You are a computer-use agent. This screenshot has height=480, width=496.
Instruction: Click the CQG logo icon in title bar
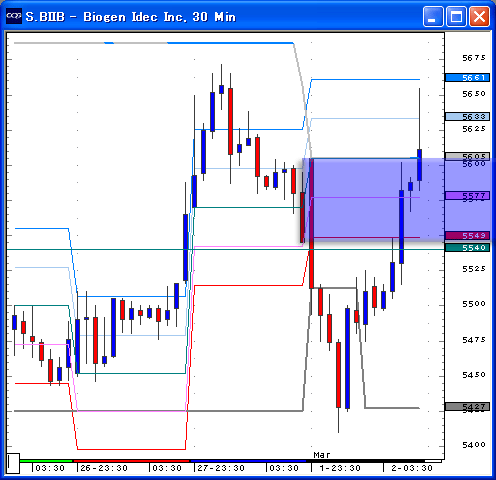(x=14, y=16)
